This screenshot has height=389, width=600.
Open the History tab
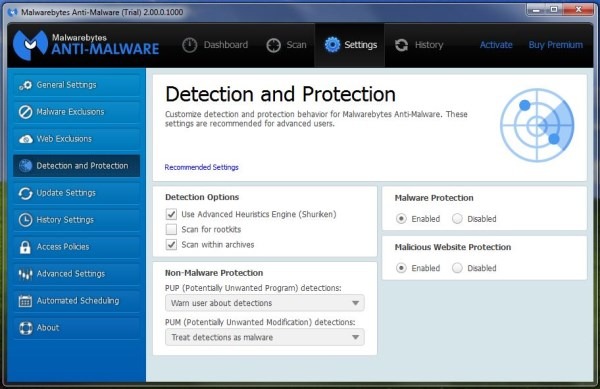419,45
